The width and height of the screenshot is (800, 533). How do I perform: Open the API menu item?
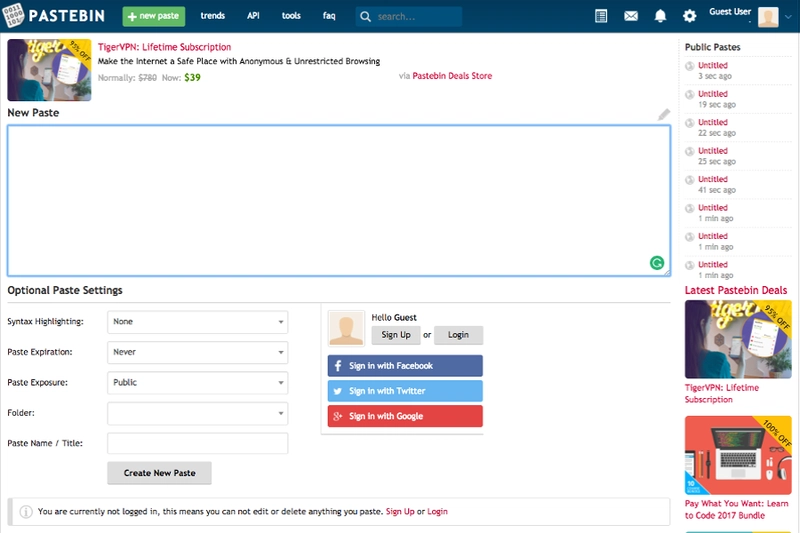253,16
